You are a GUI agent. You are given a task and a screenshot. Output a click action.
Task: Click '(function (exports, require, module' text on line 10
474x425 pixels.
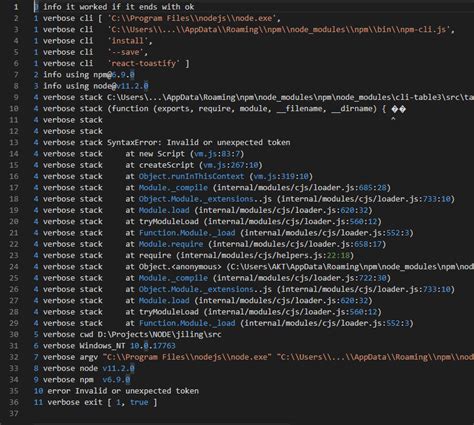click(189, 109)
